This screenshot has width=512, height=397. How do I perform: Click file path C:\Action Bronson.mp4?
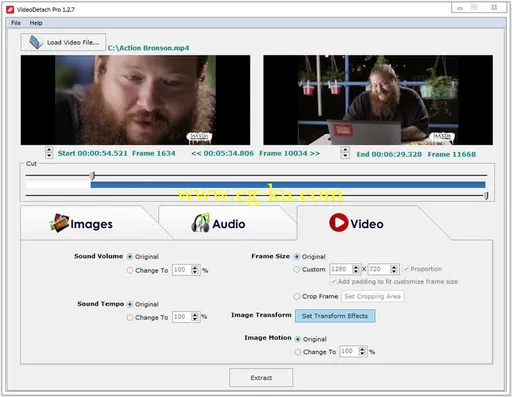point(148,48)
